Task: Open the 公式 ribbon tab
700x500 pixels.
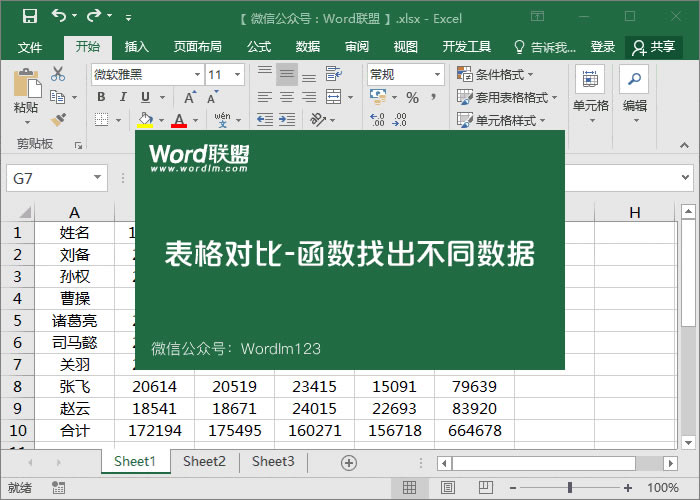Action: 259,47
